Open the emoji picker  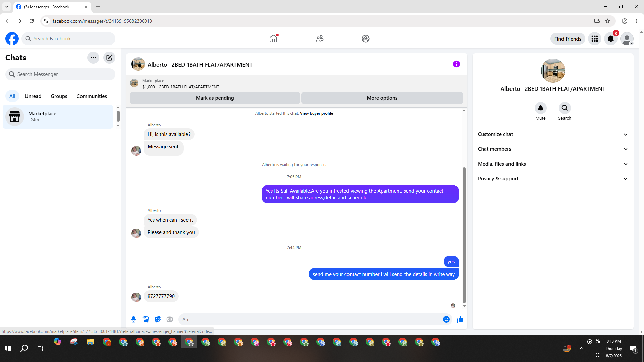[446, 319]
